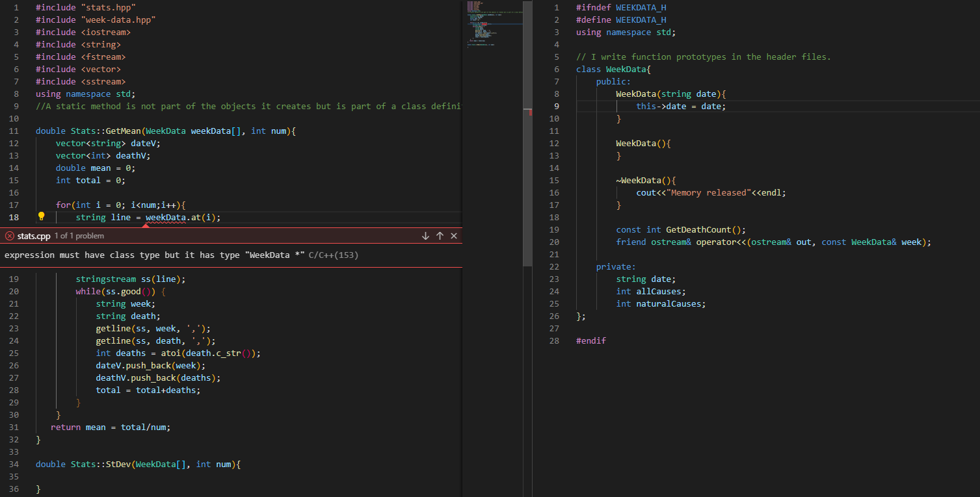Image resolution: width=980 pixels, height=497 pixels.
Task: Click "using namespace std;" in the right editor
Action: click(626, 32)
